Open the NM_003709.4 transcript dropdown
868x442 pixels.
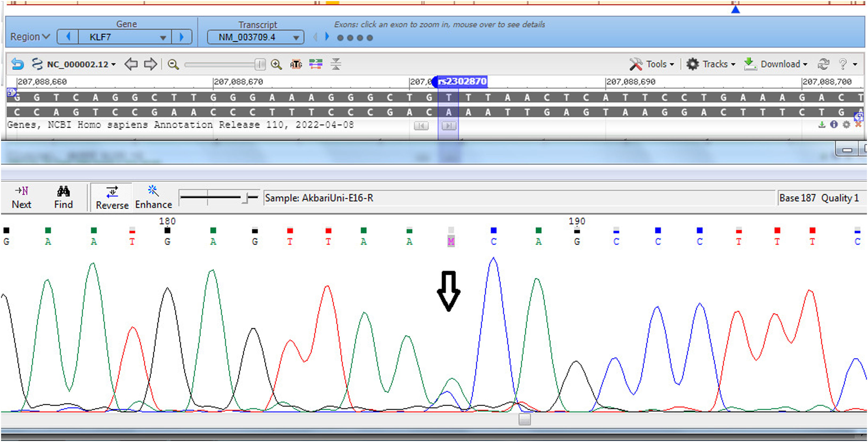coord(296,37)
